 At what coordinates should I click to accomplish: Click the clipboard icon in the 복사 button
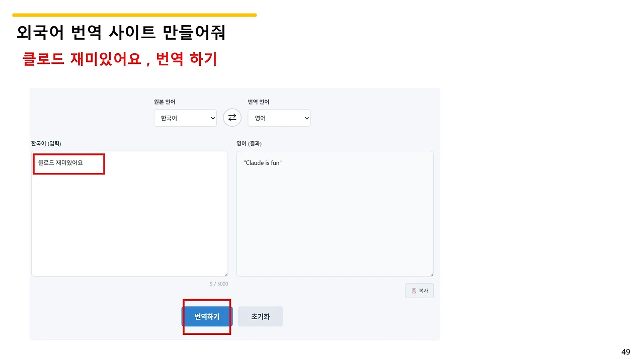pos(414,291)
